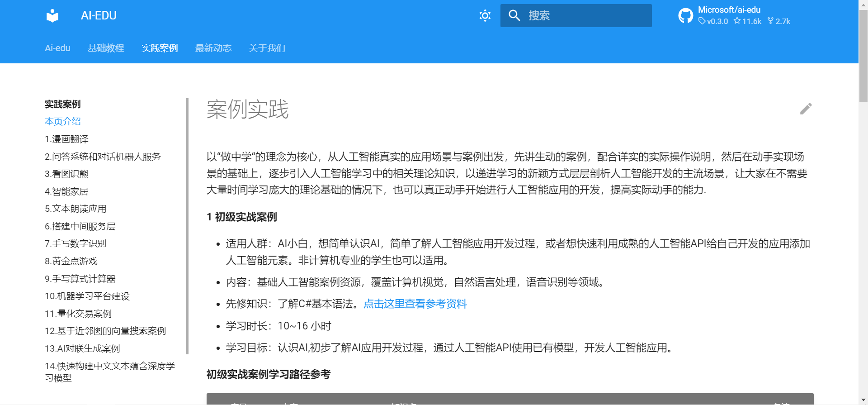Click the scroll down arrow on scrollbar
868x405 pixels.
tap(863, 400)
